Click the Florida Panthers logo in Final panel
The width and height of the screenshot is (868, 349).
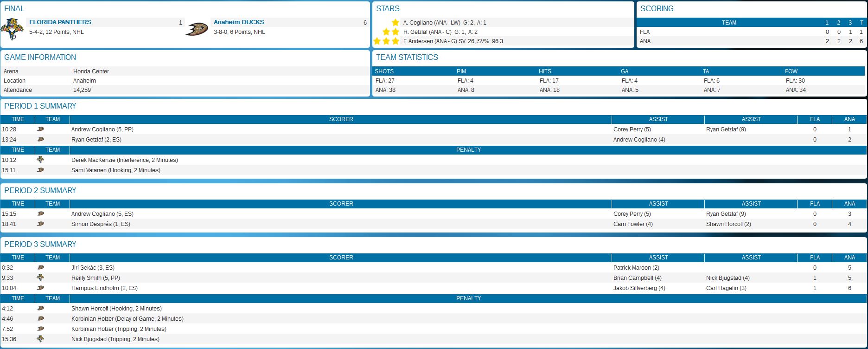coord(12,29)
